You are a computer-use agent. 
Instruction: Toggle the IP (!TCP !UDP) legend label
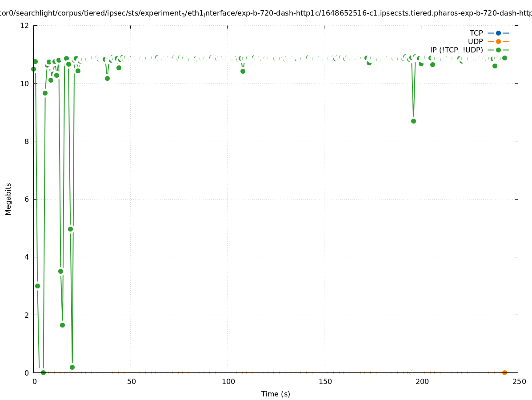click(x=456, y=50)
